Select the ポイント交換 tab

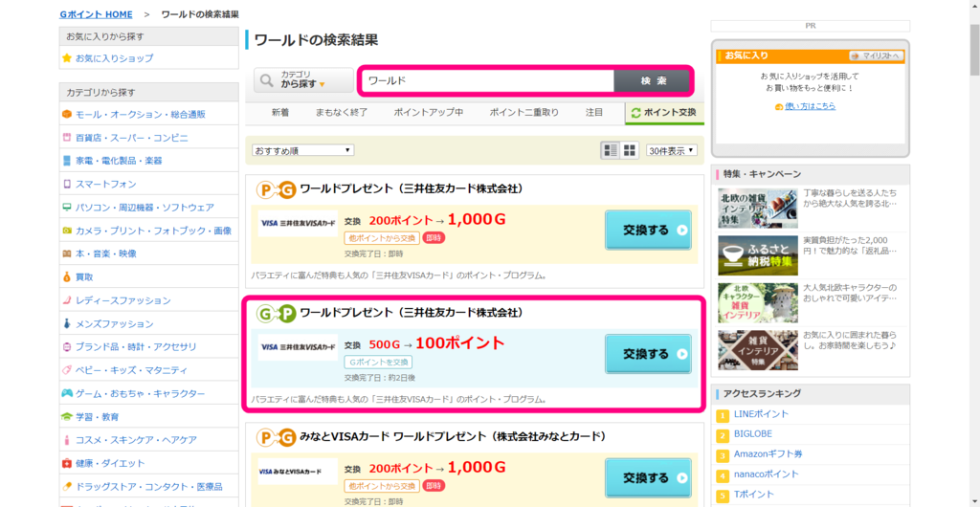point(664,113)
